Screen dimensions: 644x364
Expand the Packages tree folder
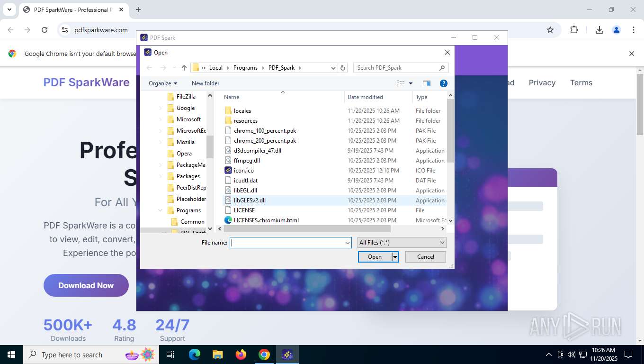coord(161,176)
